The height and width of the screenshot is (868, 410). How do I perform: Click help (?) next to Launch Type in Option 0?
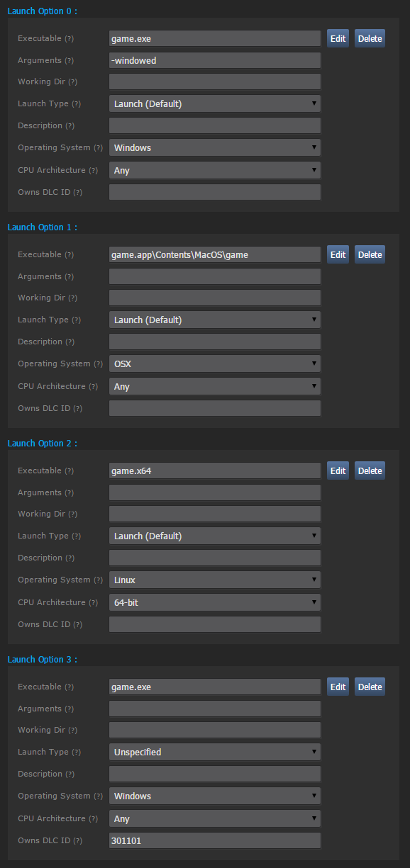(x=76, y=104)
